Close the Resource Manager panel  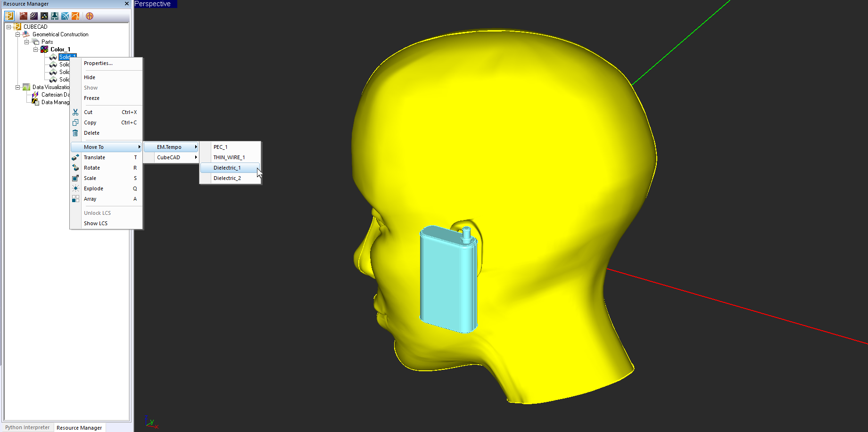pyautogui.click(x=126, y=4)
